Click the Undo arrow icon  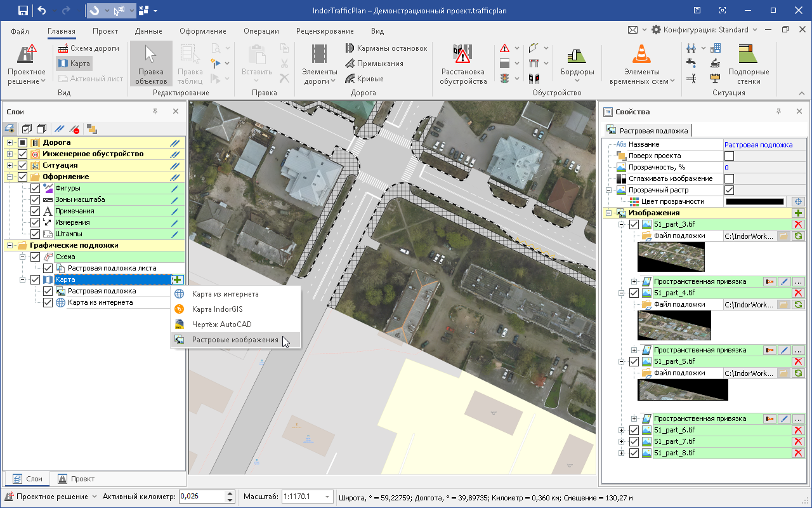(x=42, y=10)
